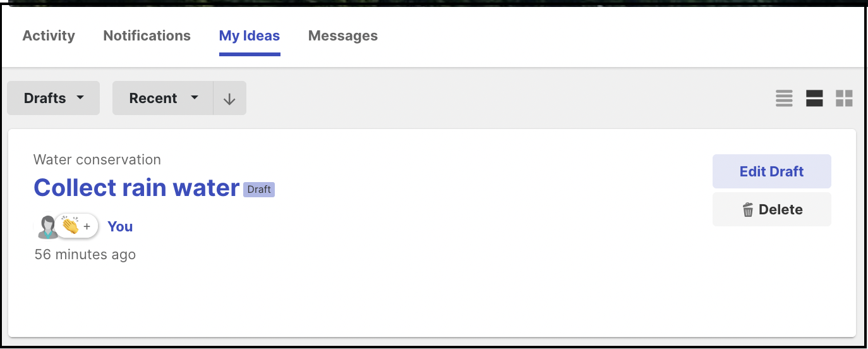Delete the draft with trash button
This screenshot has width=868, height=349.
(x=772, y=209)
